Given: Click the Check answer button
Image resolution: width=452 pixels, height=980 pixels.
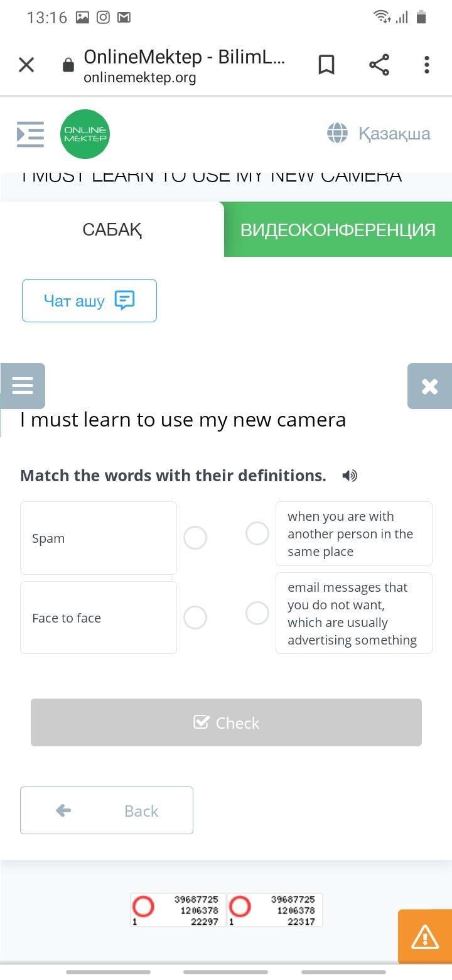Looking at the screenshot, I should point(226,722).
